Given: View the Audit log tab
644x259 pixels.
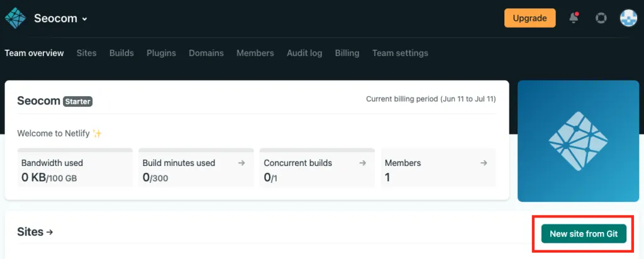Looking at the screenshot, I should point(304,53).
